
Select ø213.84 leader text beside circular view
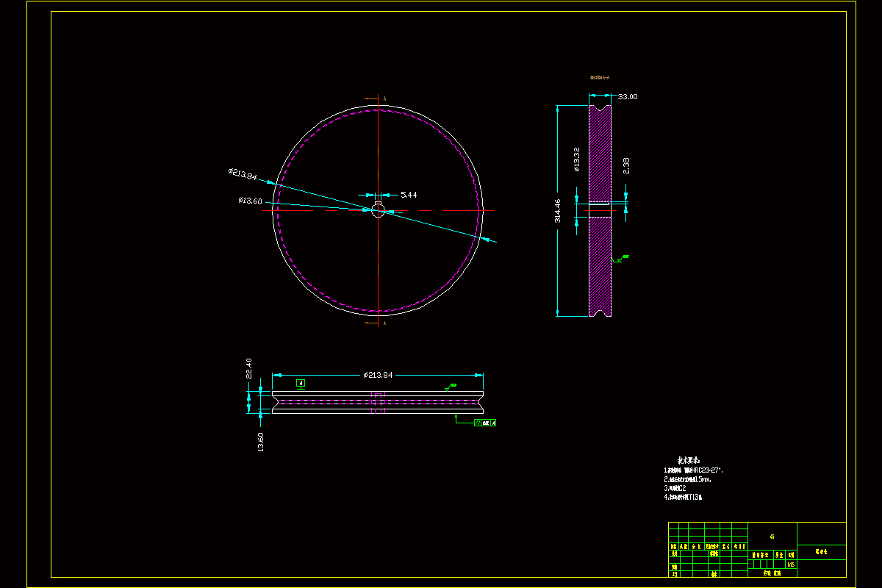tap(243, 174)
